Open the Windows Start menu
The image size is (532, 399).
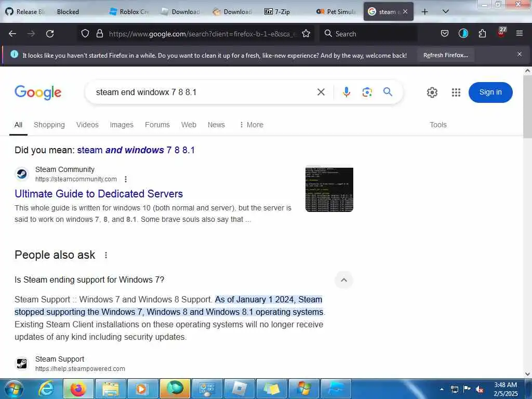pyautogui.click(x=14, y=389)
